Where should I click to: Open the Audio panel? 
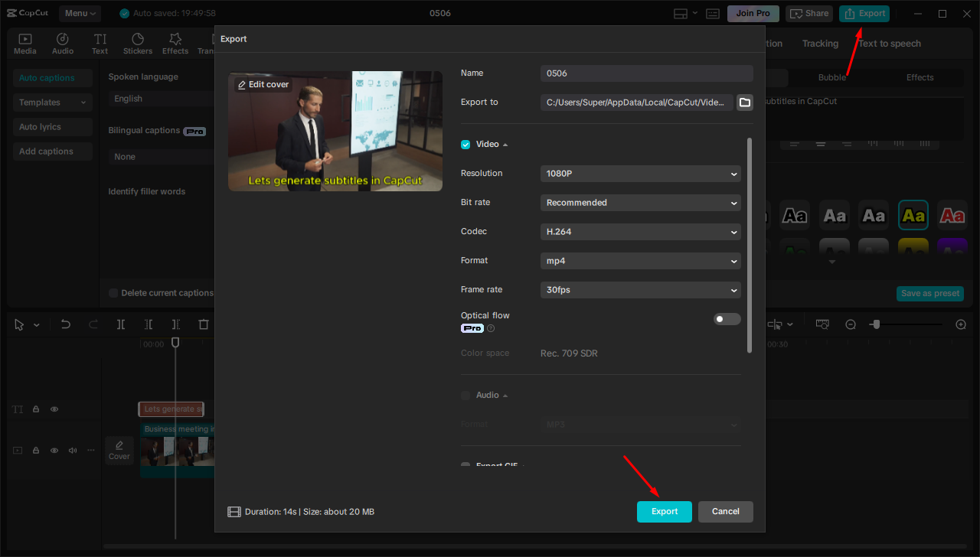pos(62,42)
